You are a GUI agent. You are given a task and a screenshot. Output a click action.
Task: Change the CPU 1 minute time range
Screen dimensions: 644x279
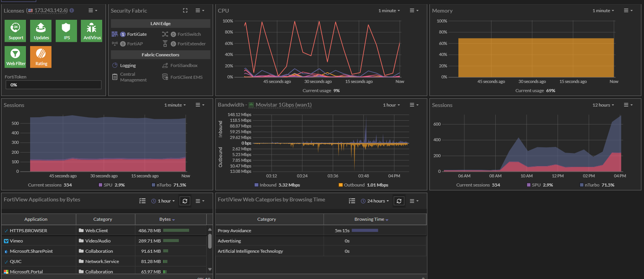[389, 11]
